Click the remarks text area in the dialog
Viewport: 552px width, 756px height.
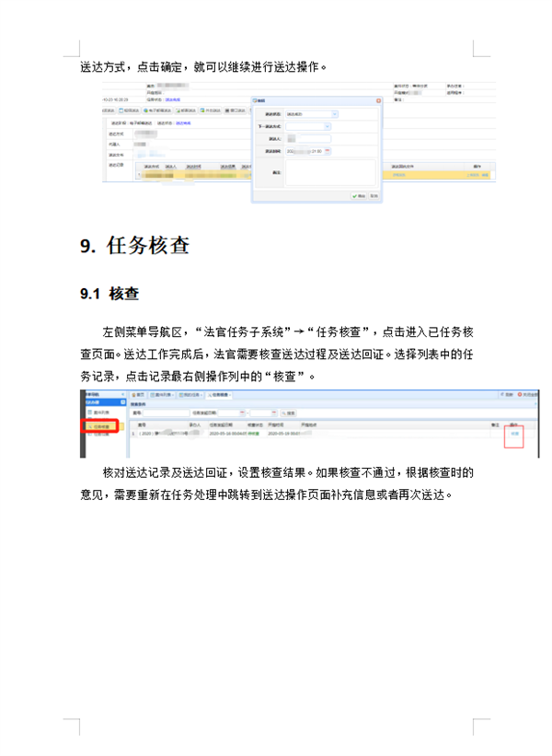[330, 172]
